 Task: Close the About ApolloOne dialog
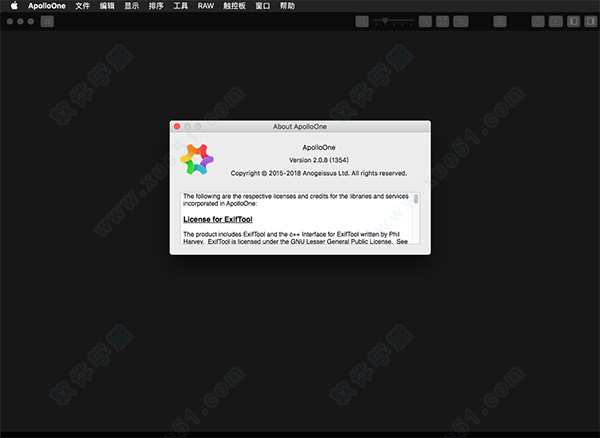pyautogui.click(x=177, y=126)
